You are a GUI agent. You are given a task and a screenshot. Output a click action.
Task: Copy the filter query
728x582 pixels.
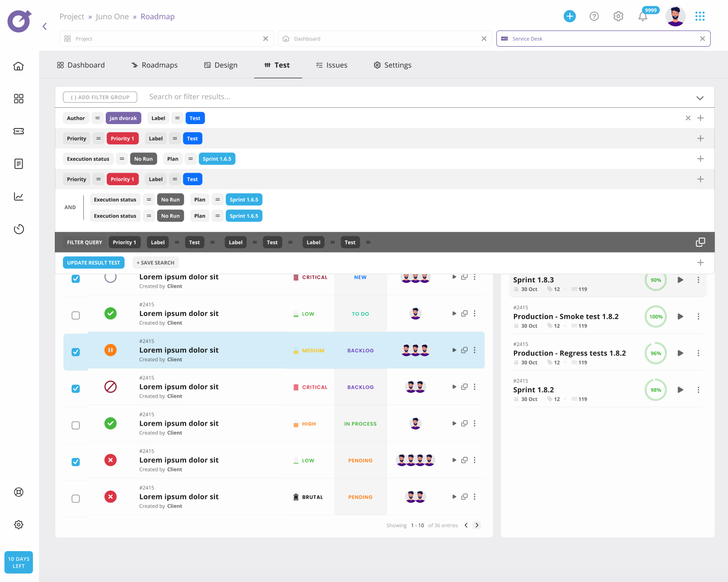click(x=701, y=242)
